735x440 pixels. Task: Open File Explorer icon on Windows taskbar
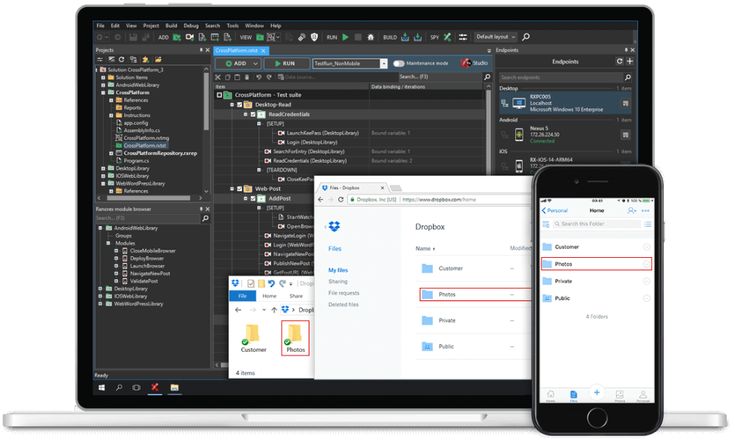(x=174, y=388)
